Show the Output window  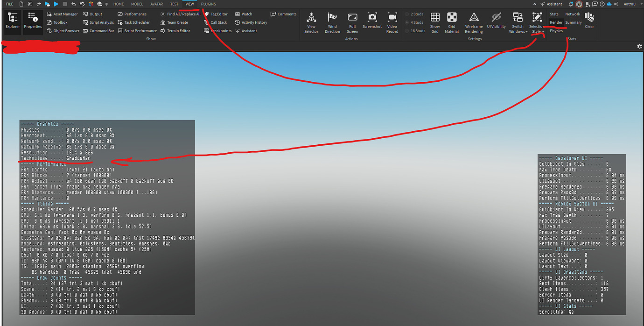tap(92, 14)
